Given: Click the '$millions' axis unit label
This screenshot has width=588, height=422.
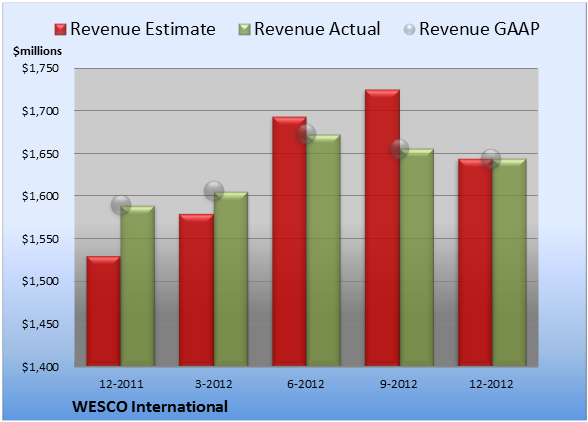Looking at the screenshot, I should (37, 51).
